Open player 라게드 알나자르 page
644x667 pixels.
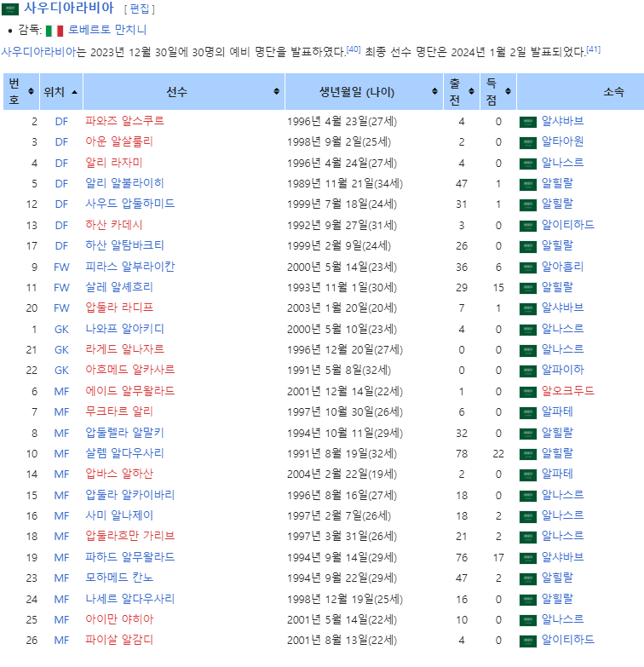coord(124,349)
